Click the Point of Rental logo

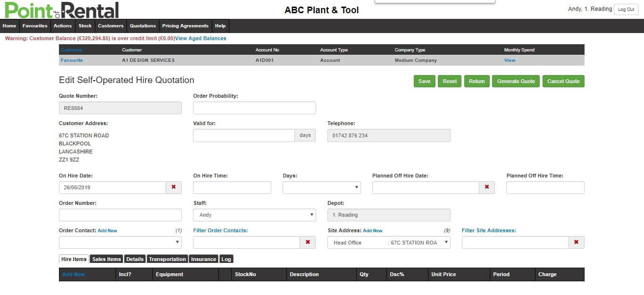click(x=62, y=10)
